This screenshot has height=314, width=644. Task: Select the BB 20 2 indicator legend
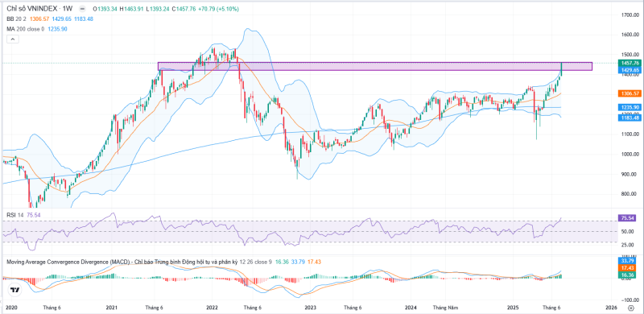[16, 19]
